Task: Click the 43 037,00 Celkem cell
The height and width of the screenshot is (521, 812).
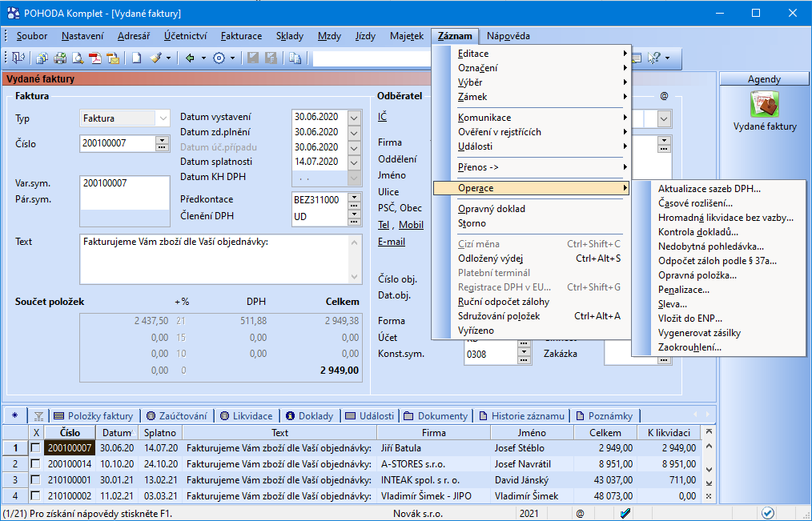Action: pos(605,480)
